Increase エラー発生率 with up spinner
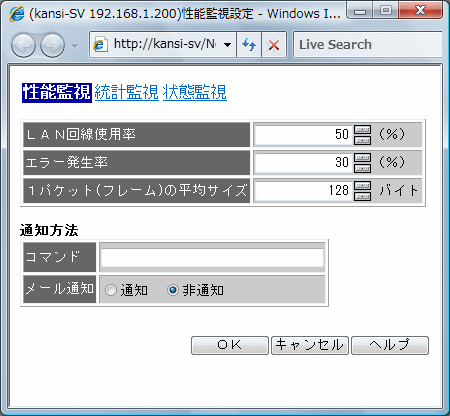450x416 pixels. (362, 158)
